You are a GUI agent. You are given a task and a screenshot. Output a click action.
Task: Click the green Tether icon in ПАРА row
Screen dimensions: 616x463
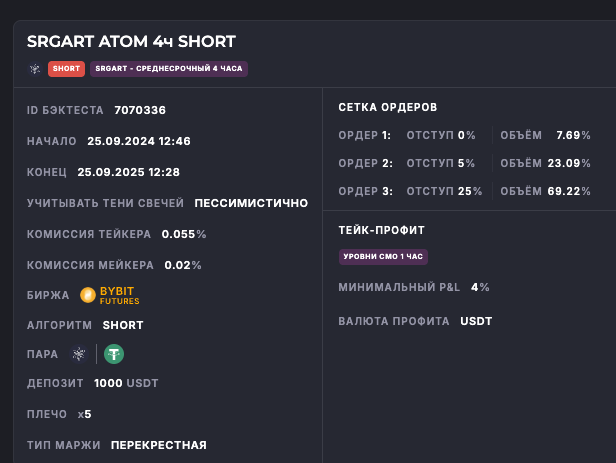[x=114, y=354]
